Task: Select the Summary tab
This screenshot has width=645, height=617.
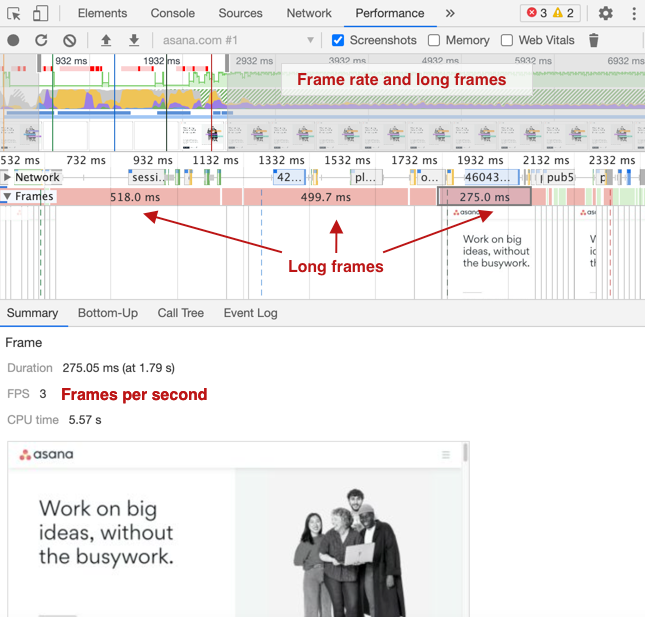Action: (x=32, y=313)
